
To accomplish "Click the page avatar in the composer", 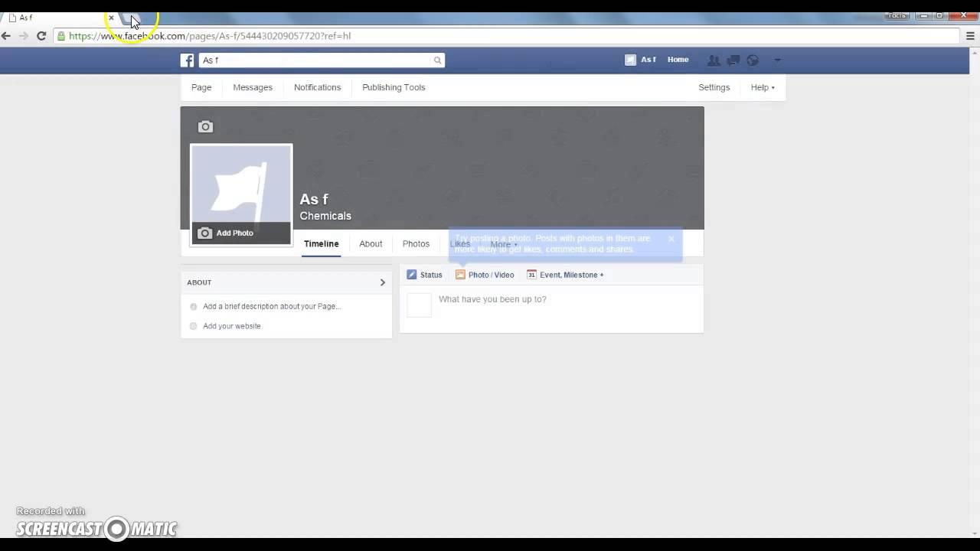I will [419, 305].
